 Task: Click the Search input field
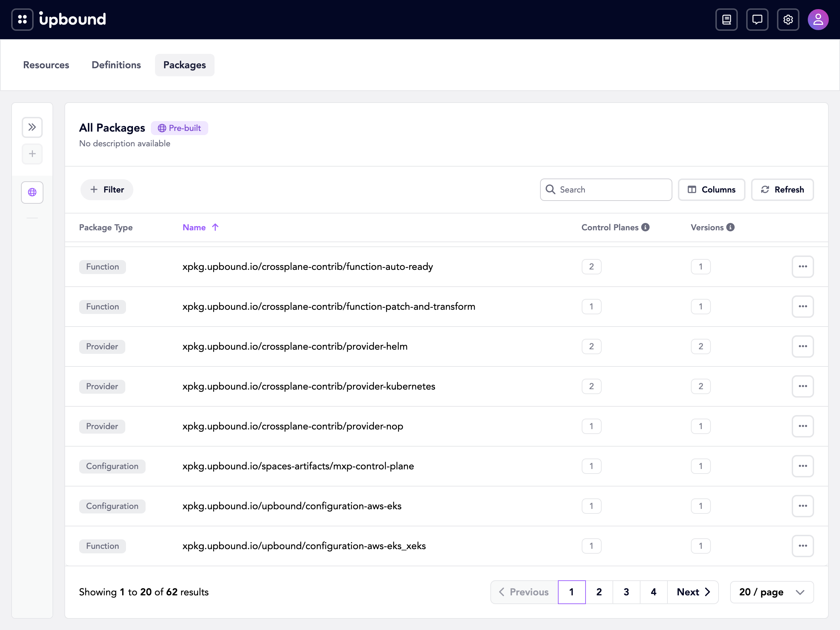606,189
